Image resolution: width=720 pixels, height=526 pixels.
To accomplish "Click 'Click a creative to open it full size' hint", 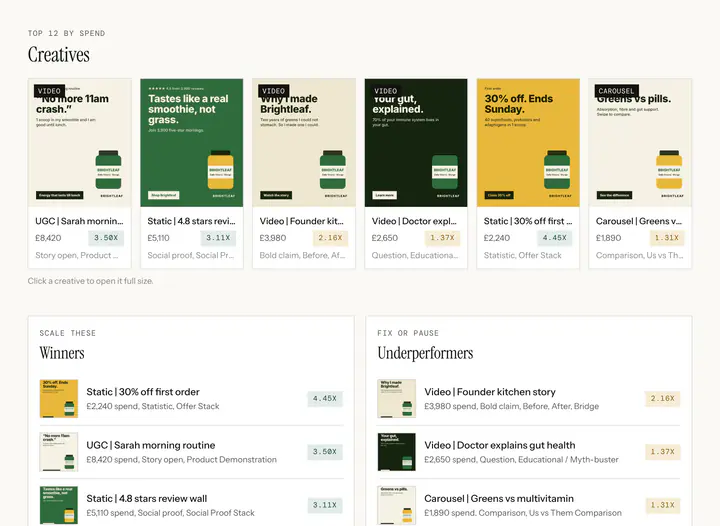I will (90, 281).
